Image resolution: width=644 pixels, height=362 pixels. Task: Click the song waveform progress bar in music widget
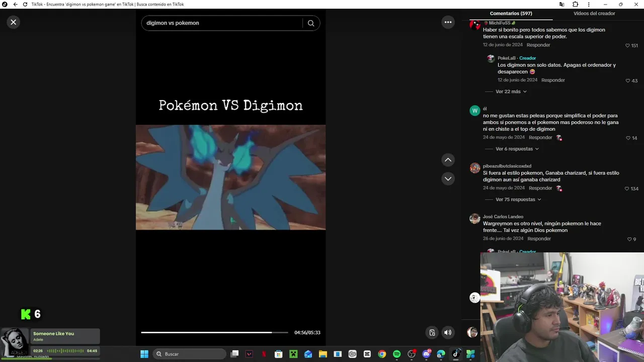[x=65, y=350]
